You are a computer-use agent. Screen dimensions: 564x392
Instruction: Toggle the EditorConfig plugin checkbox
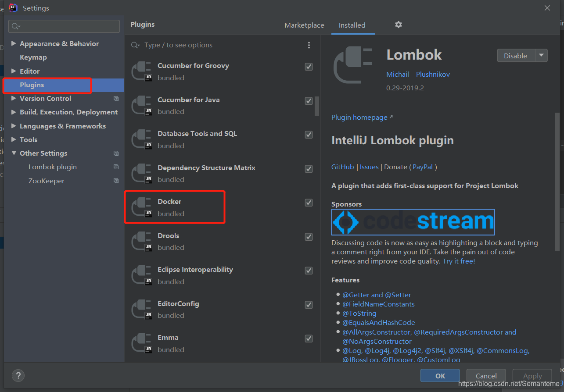[x=309, y=305]
